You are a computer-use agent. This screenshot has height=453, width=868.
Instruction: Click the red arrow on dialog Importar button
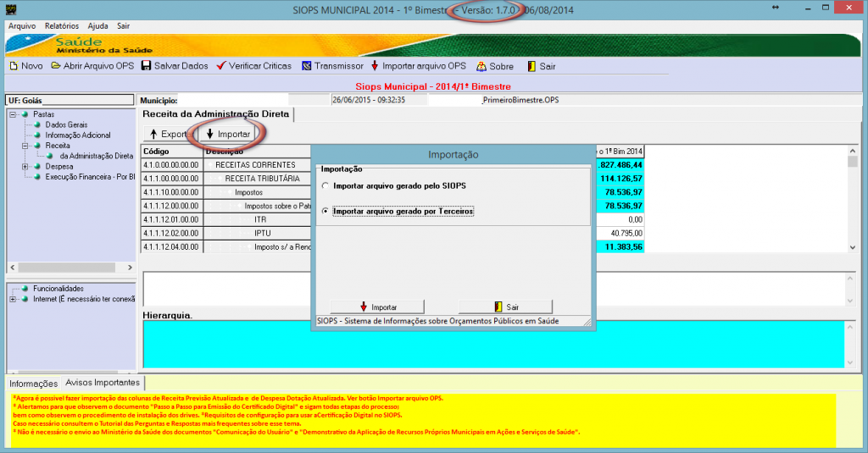click(x=364, y=307)
